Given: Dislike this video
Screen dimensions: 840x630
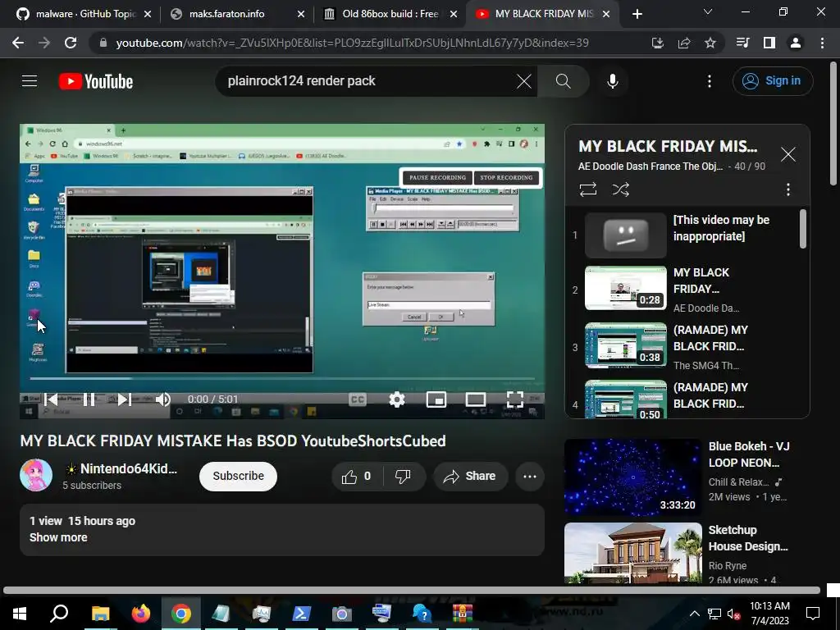Looking at the screenshot, I should coord(403,477).
